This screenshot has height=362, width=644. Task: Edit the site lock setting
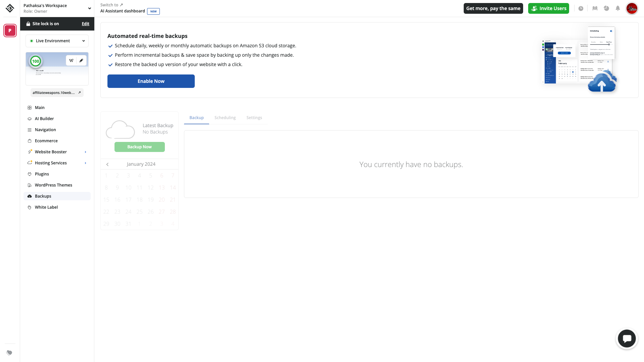85,24
